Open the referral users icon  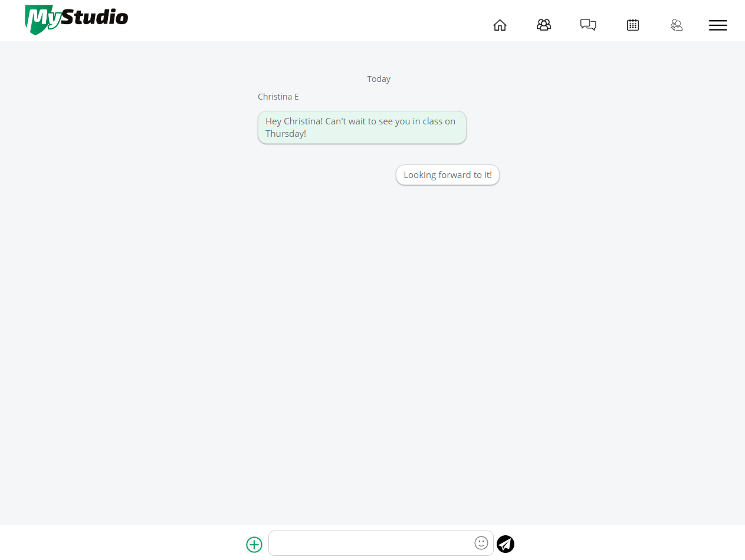click(677, 25)
